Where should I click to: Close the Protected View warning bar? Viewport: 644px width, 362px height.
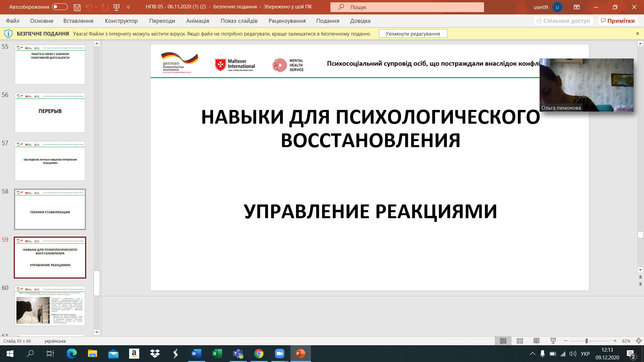[637, 34]
